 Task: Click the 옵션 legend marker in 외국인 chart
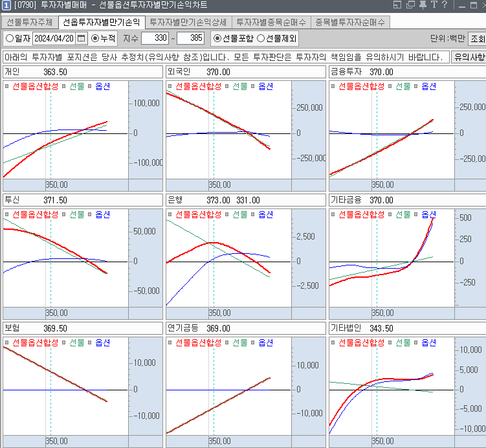[253, 86]
